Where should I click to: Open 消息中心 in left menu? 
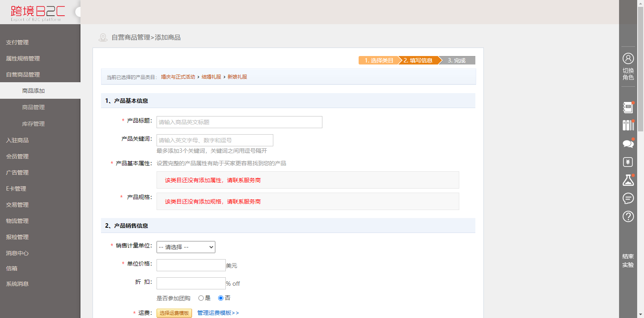17,253
